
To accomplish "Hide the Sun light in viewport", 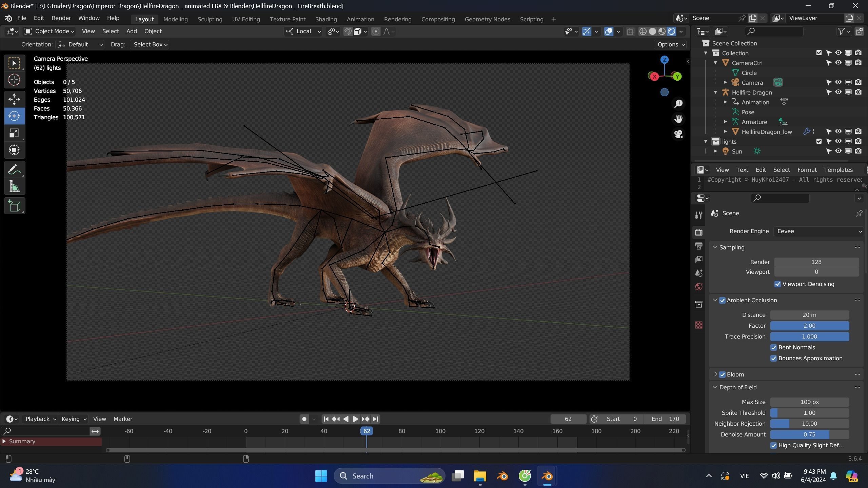I will click(839, 151).
